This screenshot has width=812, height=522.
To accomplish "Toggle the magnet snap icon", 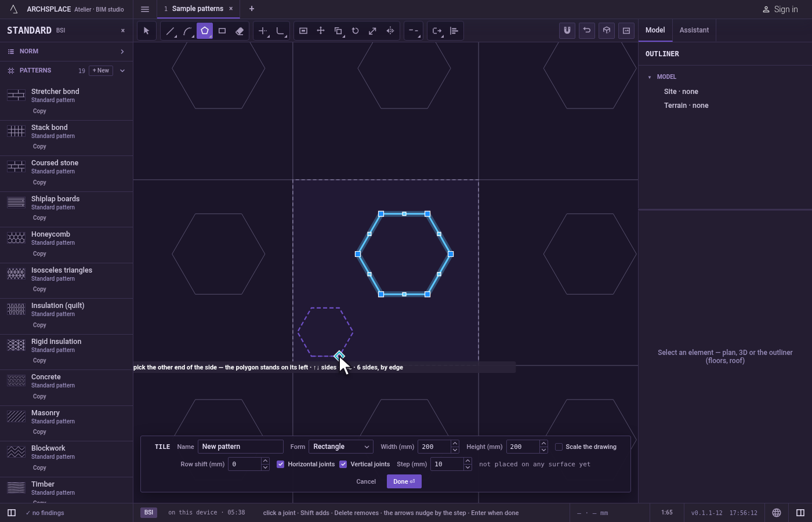I will (567, 31).
